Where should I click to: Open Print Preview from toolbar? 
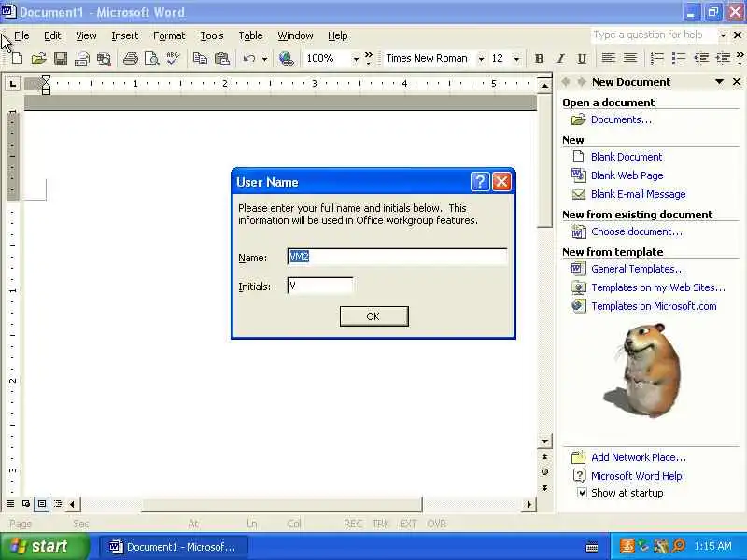151,59
